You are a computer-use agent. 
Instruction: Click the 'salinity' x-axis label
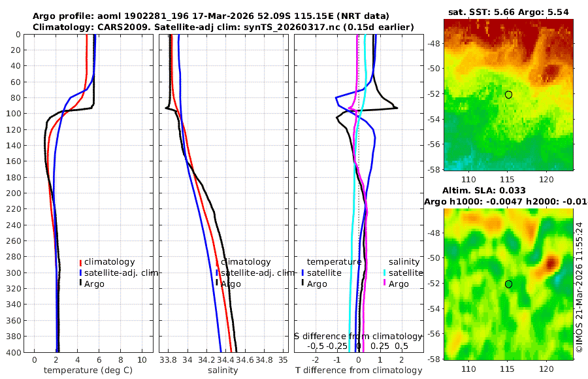(223, 371)
